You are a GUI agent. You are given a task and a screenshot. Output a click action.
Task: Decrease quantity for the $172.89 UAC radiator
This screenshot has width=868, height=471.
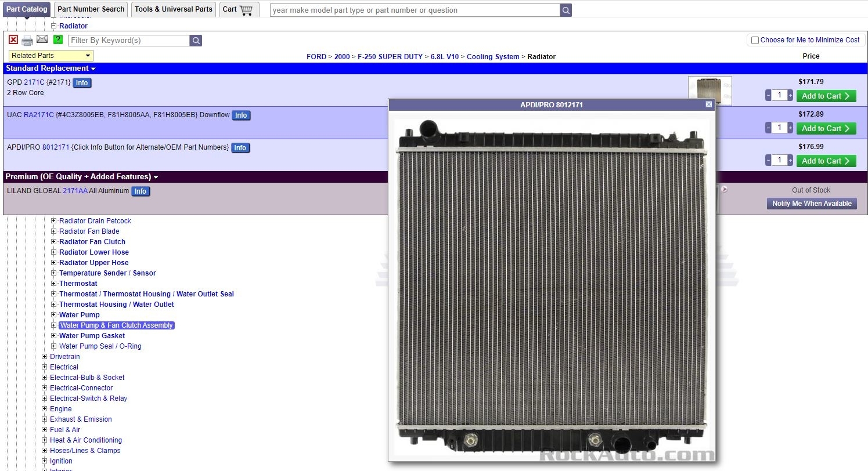pos(768,128)
